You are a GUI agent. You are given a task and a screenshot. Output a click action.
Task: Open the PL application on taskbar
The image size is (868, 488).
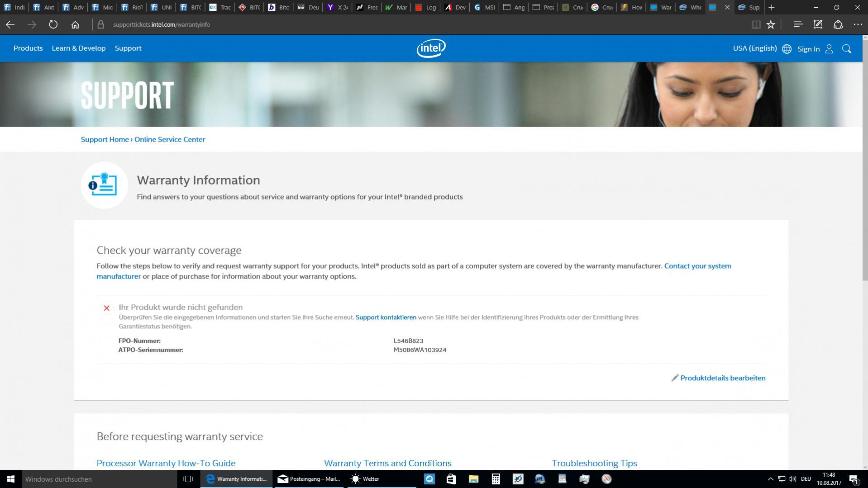[540, 479]
